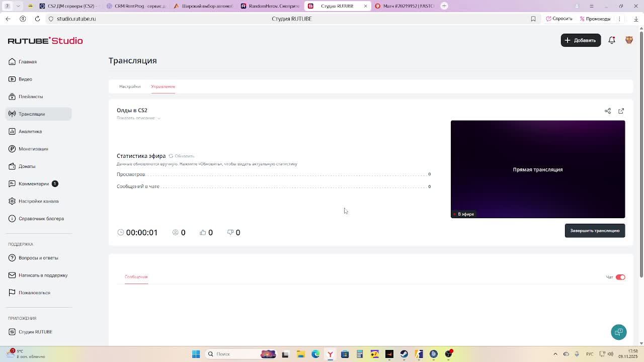Viewport: 644px width, 362px height.
Task: Open Трансляции in sidebar
Action: tap(38, 114)
